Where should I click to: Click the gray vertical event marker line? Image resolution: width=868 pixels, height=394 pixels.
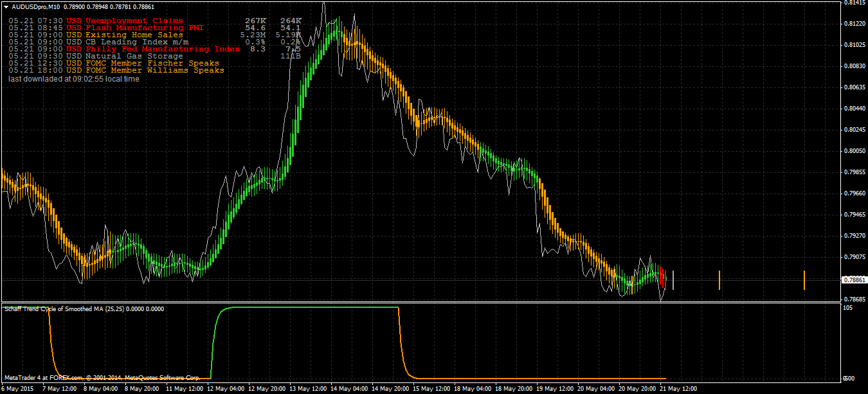[x=673, y=280]
